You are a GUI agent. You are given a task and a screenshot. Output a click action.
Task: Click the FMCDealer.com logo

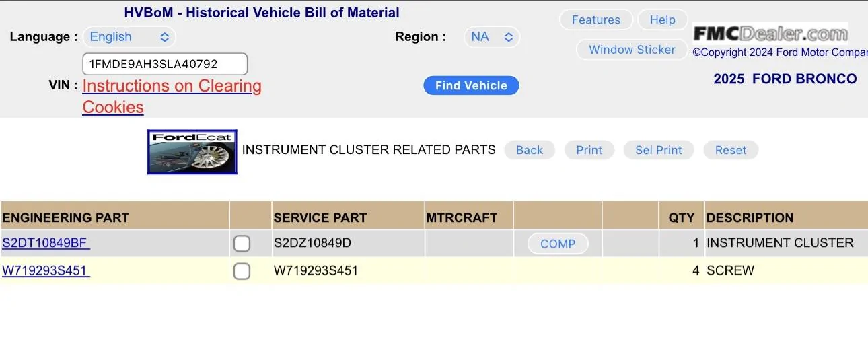tap(770, 33)
